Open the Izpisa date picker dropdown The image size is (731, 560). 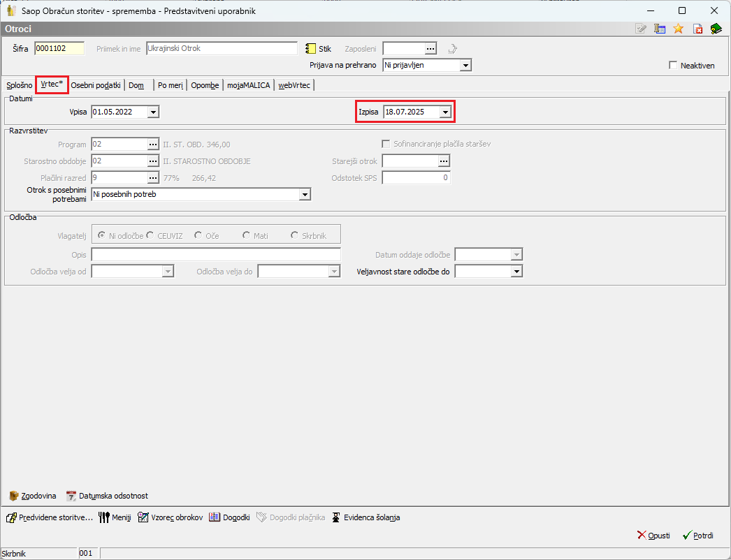pos(445,112)
